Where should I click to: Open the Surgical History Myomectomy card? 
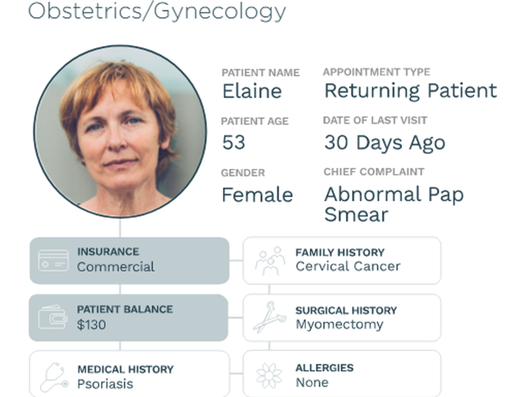click(342, 318)
